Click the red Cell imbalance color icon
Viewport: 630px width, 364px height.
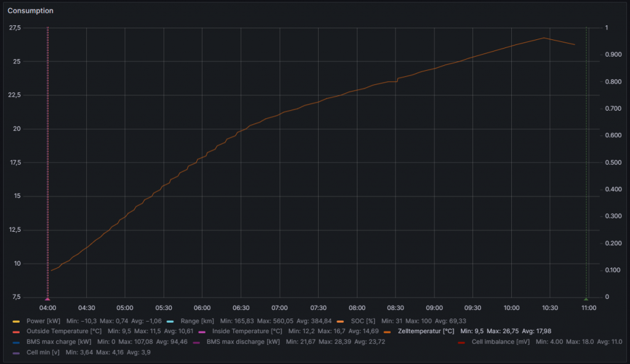(461, 342)
